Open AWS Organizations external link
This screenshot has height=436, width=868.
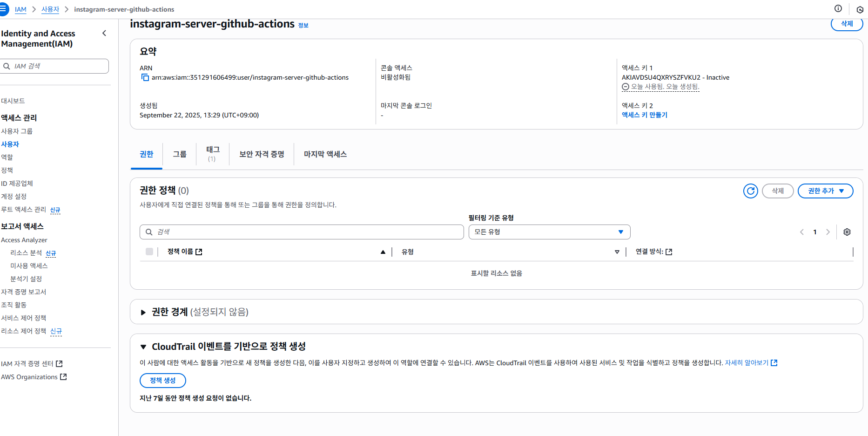[34, 377]
